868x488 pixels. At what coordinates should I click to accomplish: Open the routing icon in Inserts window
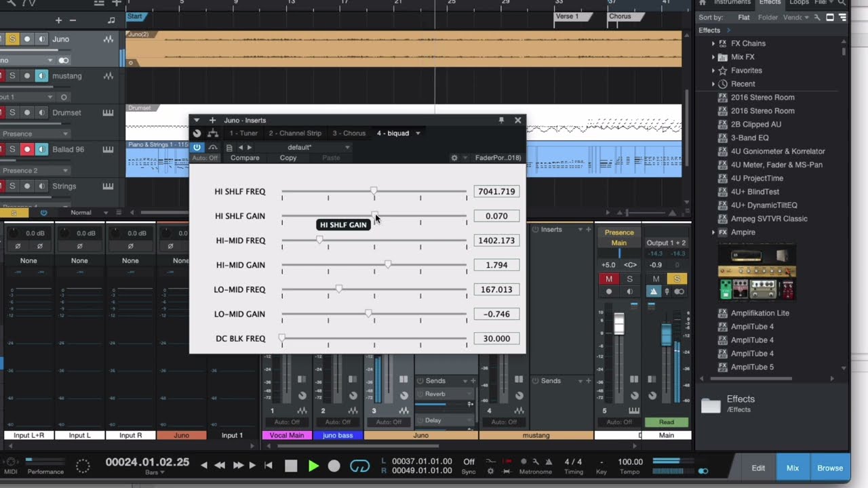(x=213, y=134)
